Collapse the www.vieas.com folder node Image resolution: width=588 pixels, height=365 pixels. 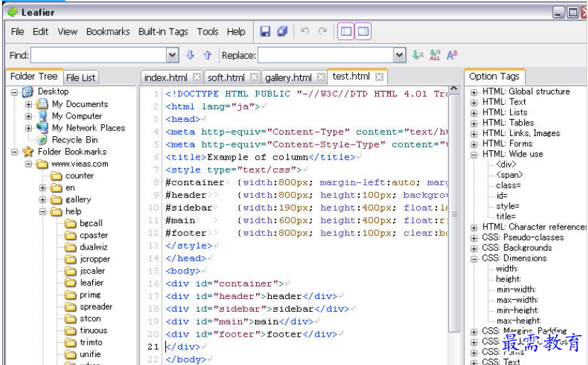tap(28, 164)
